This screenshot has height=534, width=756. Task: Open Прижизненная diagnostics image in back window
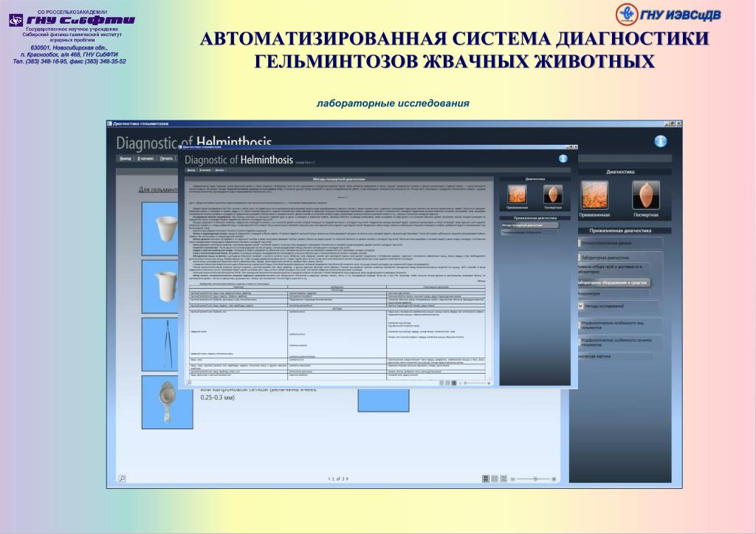coord(594,195)
